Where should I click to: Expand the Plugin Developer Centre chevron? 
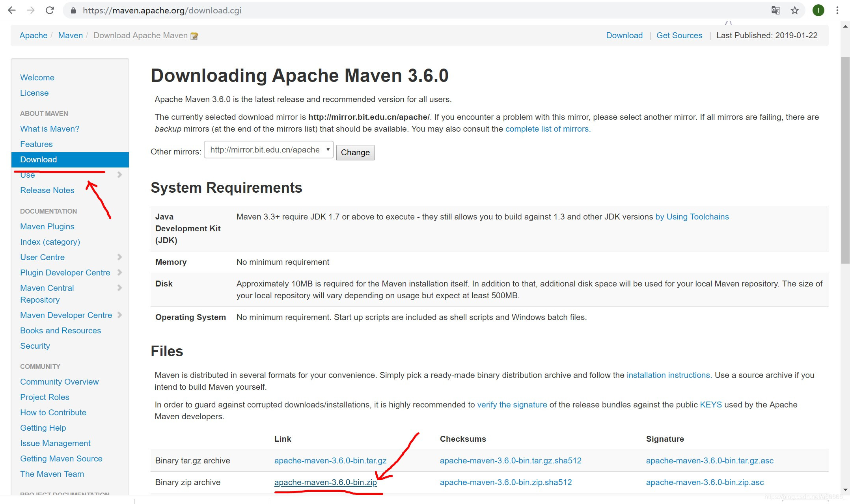(120, 272)
